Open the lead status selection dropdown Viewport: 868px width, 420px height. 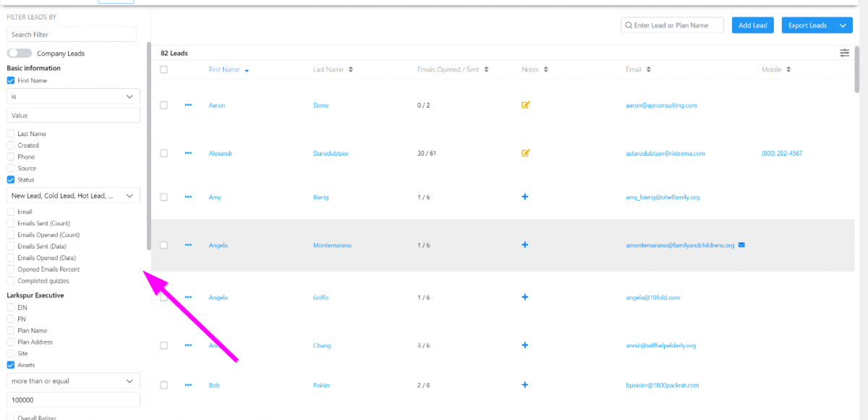point(73,196)
